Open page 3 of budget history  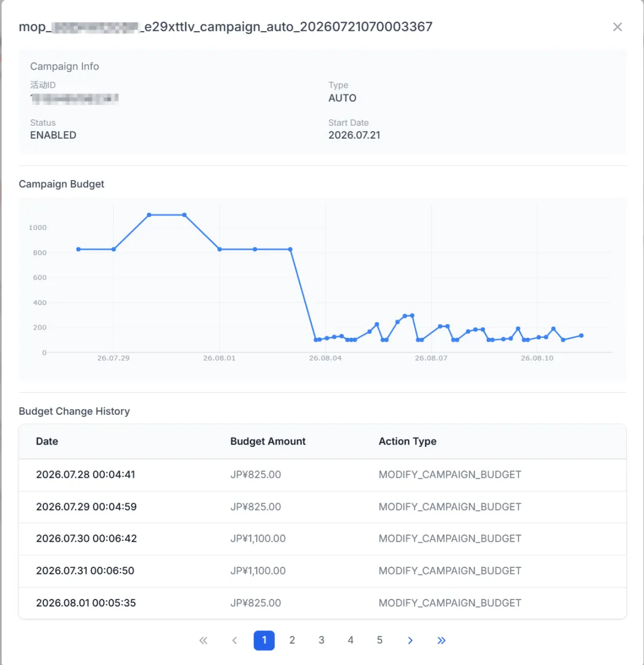pos(321,641)
